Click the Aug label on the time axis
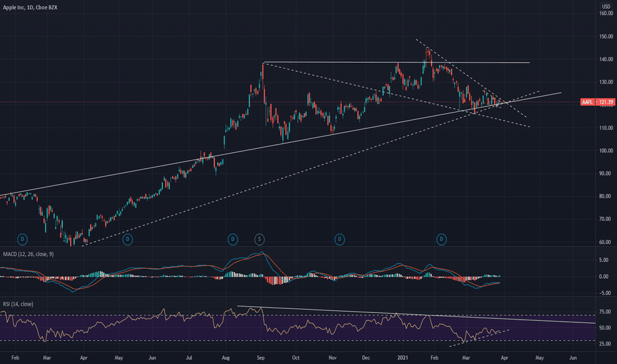The width and height of the screenshot is (617, 364). pyautogui.click(x=226, y=357)
